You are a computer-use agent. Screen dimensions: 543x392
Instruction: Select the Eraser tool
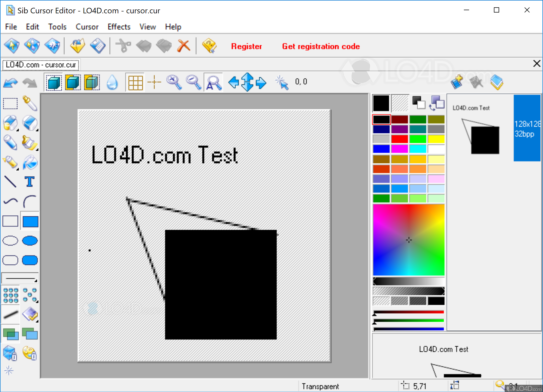(x=30, y=123)
